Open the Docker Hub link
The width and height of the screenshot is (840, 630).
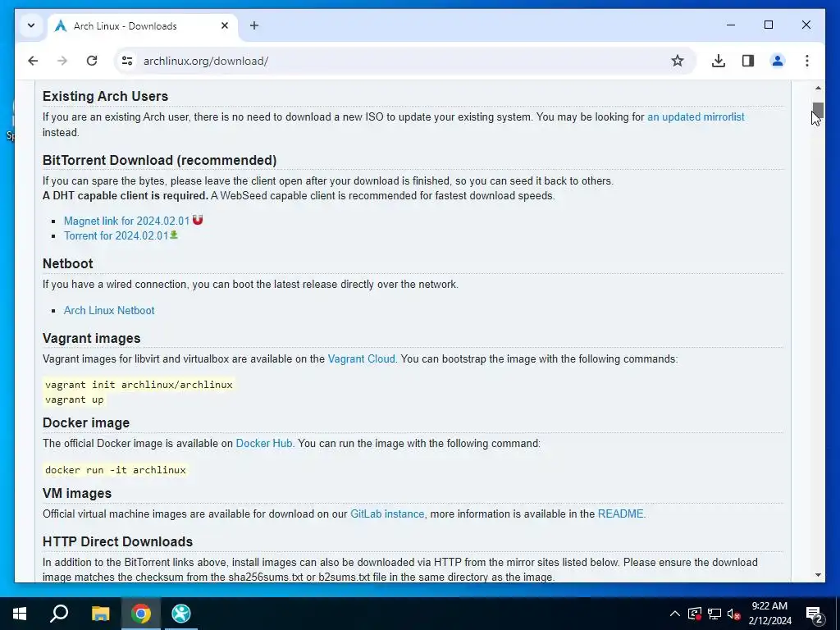tap(264, 444)
